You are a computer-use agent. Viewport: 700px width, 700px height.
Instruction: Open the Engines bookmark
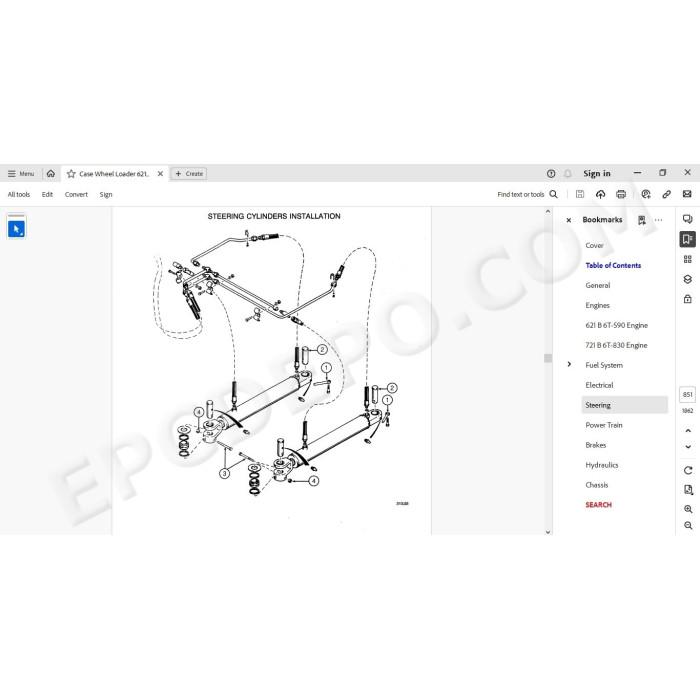tap(597, 305)
